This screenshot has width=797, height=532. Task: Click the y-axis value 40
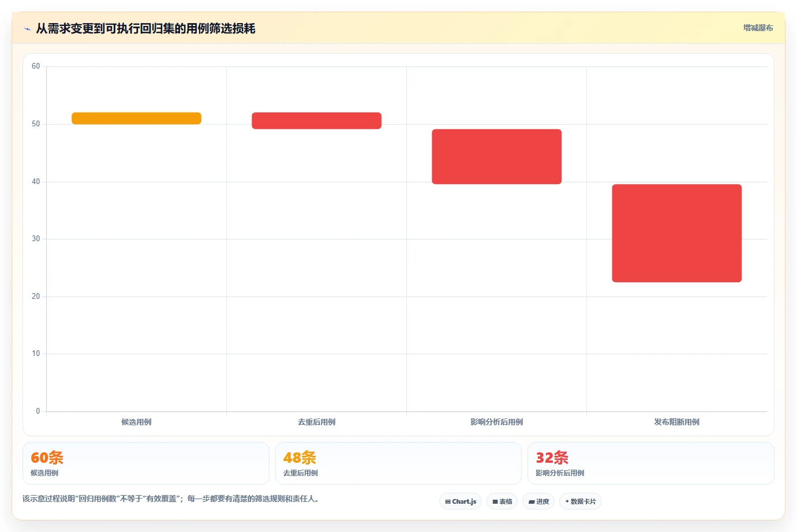(x=36, y=182)
